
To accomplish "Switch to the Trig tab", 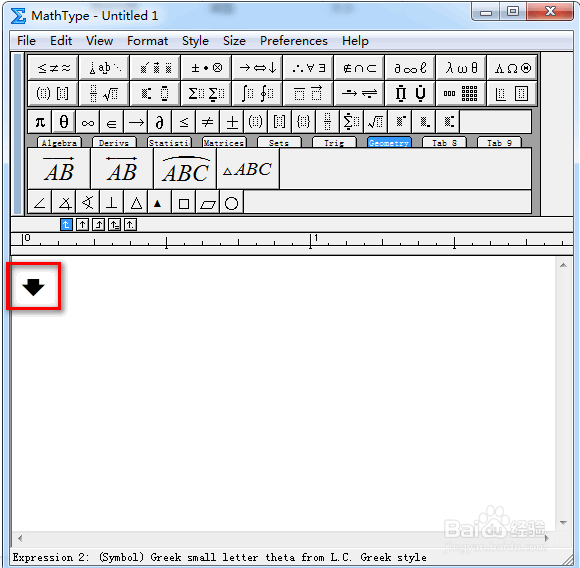I will pos(334,143).
